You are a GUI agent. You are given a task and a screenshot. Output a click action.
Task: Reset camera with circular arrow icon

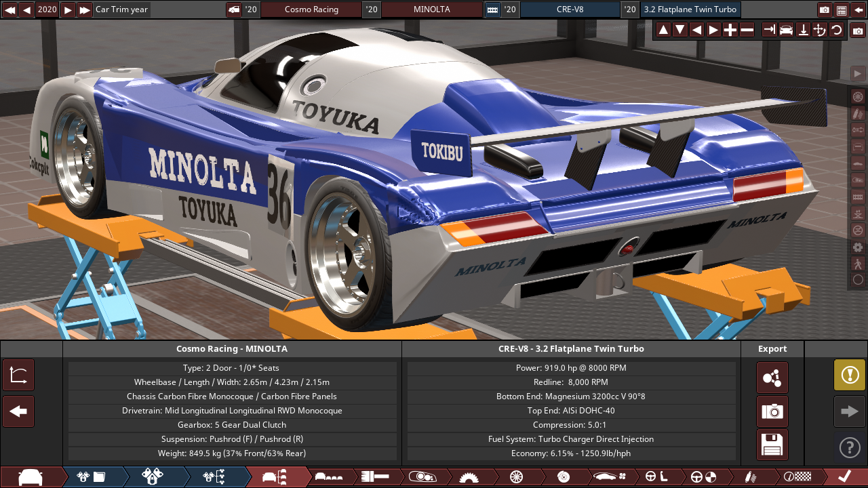(x=836, y=30)
